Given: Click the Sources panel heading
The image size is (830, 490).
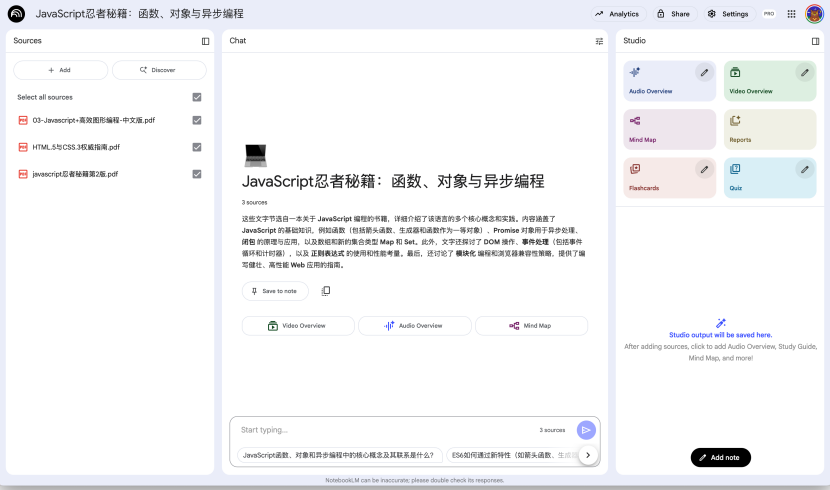Looking at the screenshot, I should pos(28,41).
